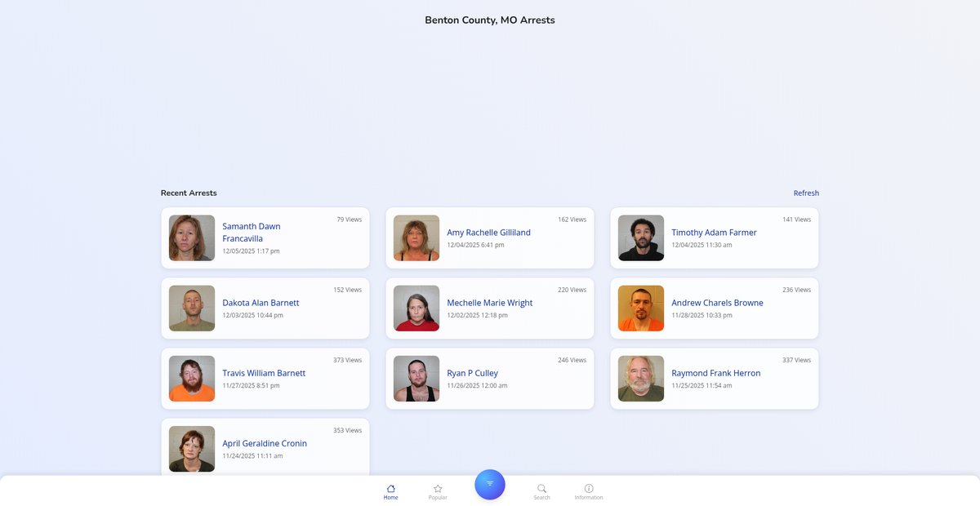Click Amy Rachelle Gilliland's mugshot thumbnail

pos(416,238)
